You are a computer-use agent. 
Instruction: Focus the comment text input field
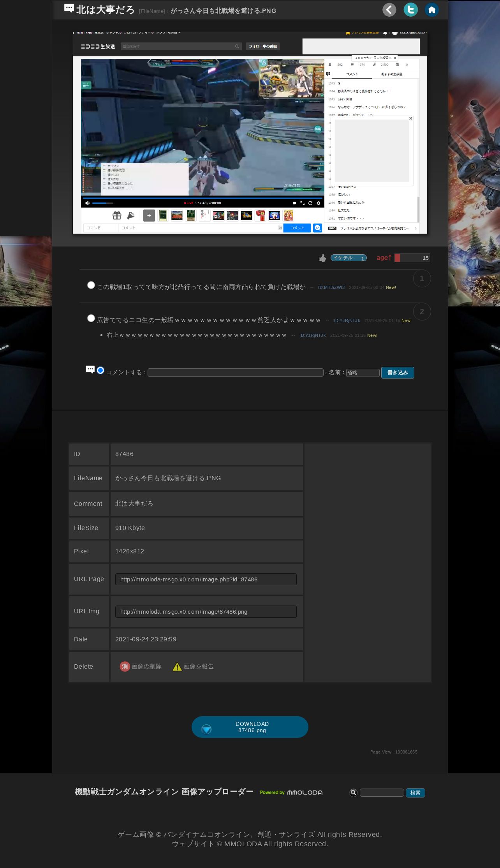(236, 373)
